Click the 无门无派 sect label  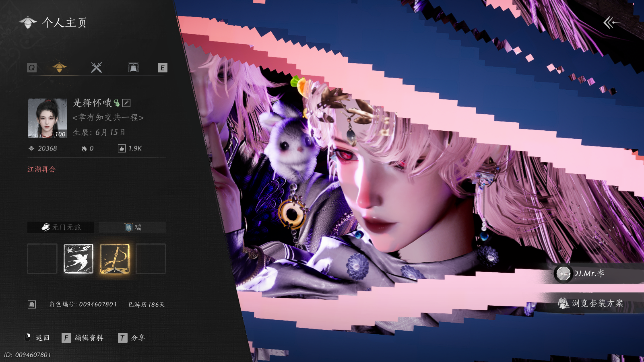point(61,227)
